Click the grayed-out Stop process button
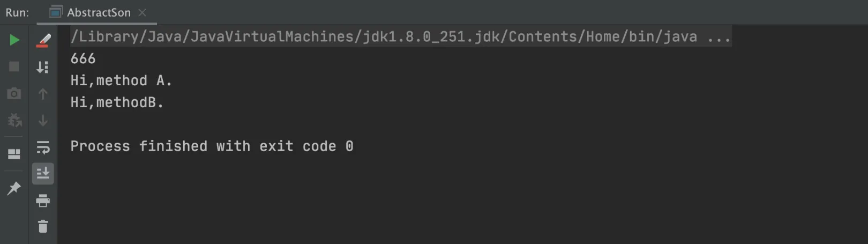Viewport: 868px width, 244px height. [x=14, y=66]
